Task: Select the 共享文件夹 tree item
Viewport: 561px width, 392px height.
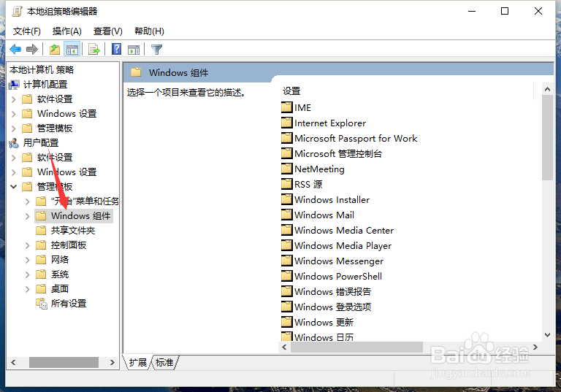Action: coord(73,231)
